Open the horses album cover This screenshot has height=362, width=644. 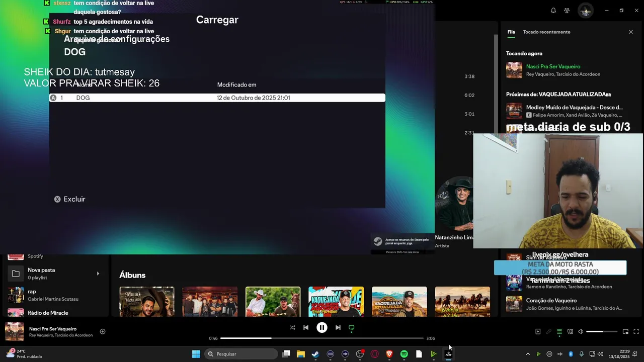(x=462, y=302)
